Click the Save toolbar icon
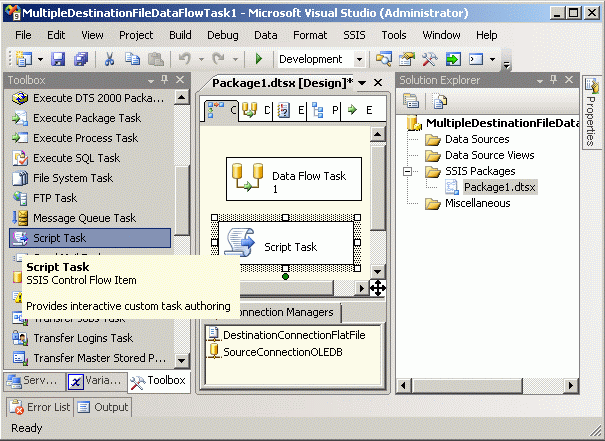 click(x=58, y=59)
